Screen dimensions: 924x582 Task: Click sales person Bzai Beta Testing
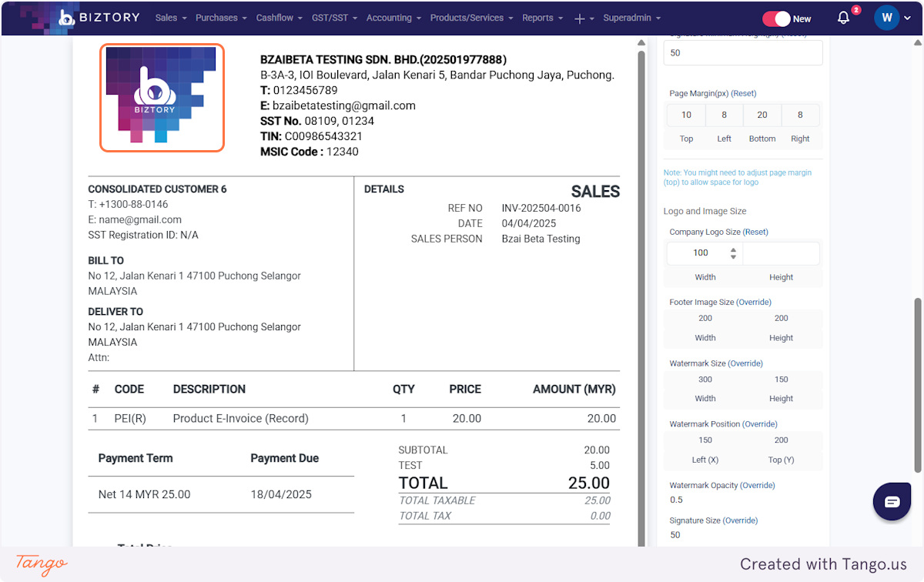[x=541, y=239]
